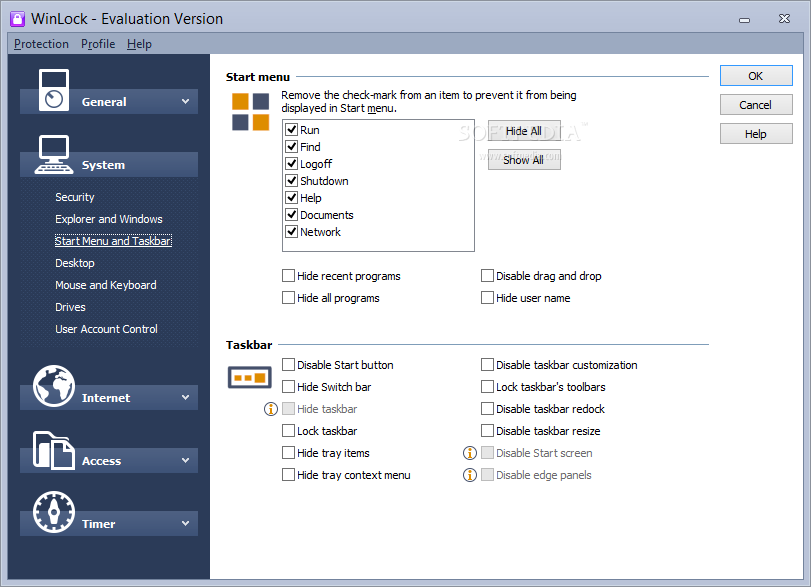Viewport: 811px width, 587px height.
Task: Click the System computer icon
Action: pos(54,155)
